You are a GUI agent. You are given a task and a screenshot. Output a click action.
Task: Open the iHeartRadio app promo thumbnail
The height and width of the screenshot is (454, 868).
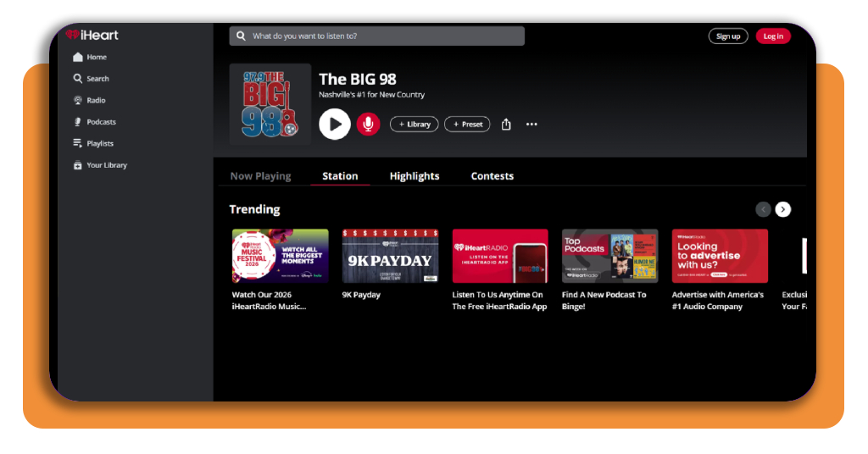[500, 256]
